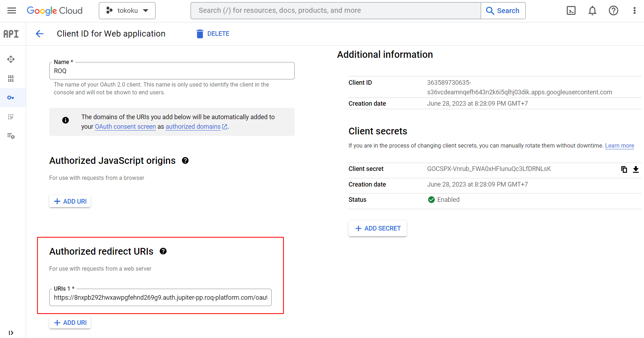Viewport: 644px width, 338px height.
Task: Open the OAuth consent screen sidebar icon
Action: point(11,117)
